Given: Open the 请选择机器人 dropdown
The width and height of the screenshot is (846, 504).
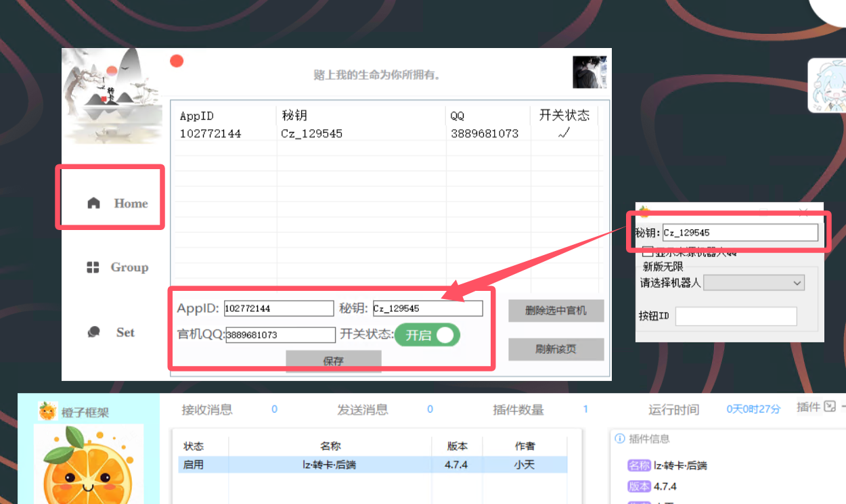Looking at the screenshot, I should tap(754, 283).
